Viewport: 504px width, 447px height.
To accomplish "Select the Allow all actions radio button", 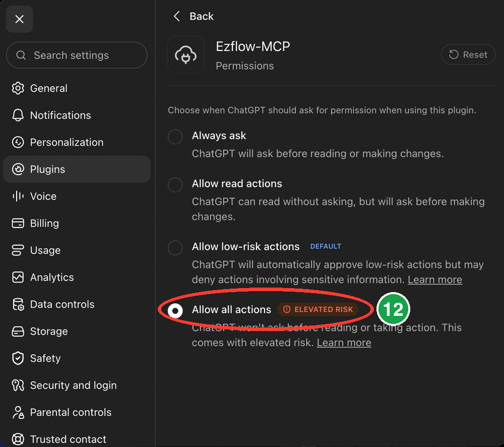I will (x=175, y=311).
